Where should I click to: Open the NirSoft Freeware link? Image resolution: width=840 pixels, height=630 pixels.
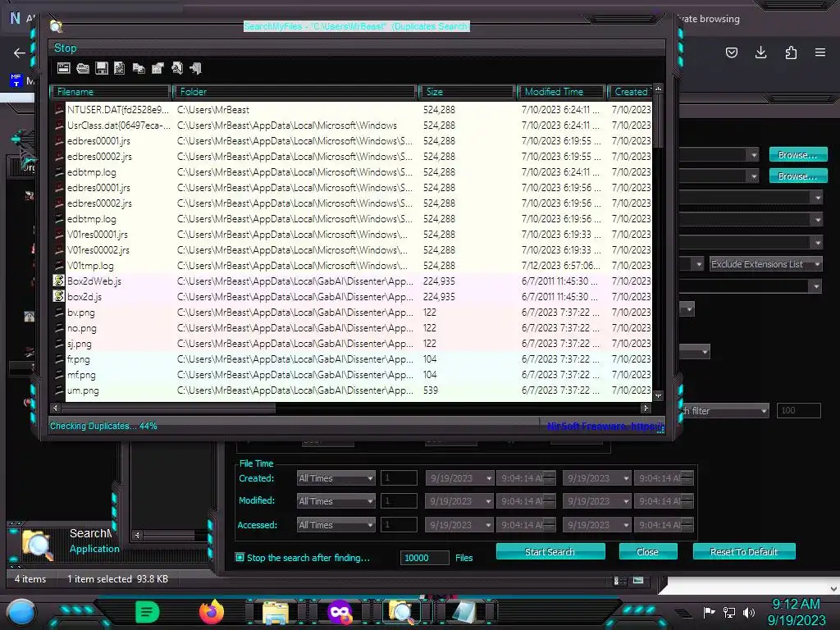click(x=605, y=427)
